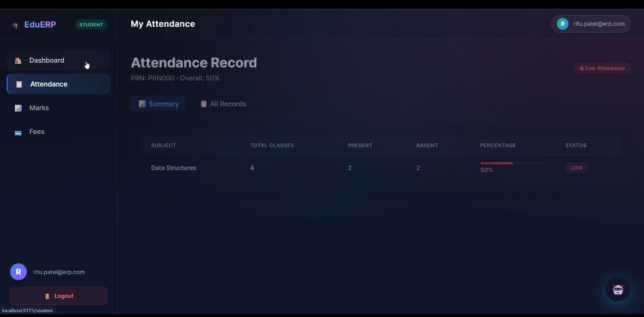Select Attendance in the sidebar

click(58, 84)
